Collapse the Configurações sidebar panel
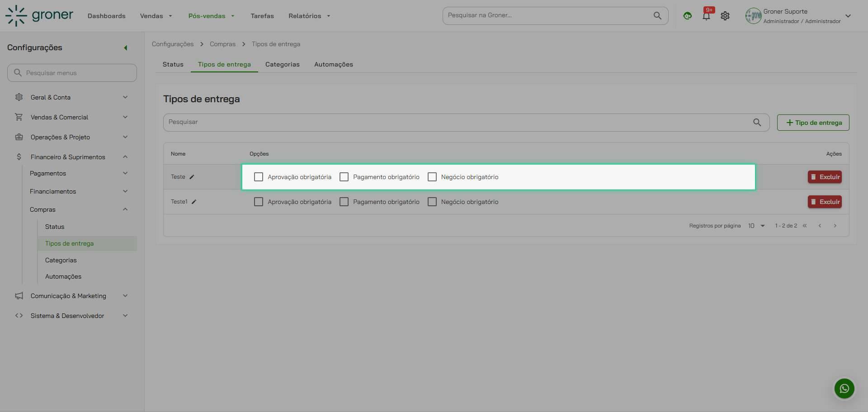 [x=125, y=47]
